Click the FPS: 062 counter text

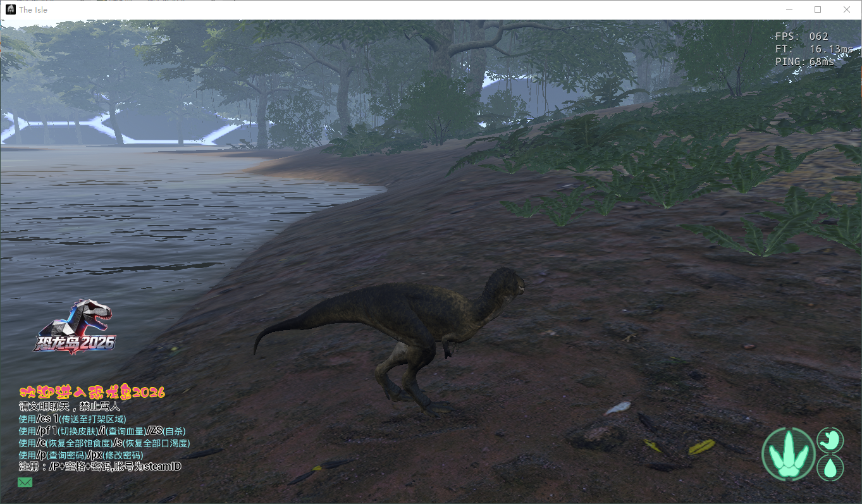click(x=802, y=37)
